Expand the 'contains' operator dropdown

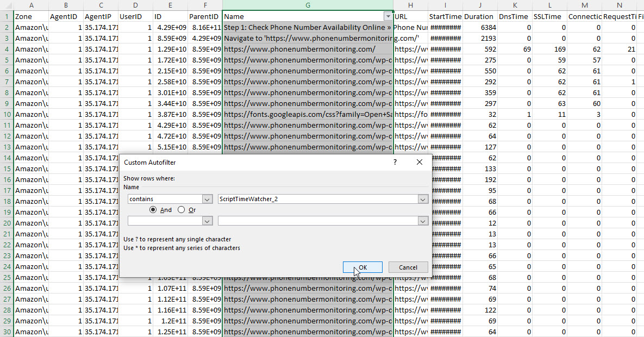click(x=207, y=199)
